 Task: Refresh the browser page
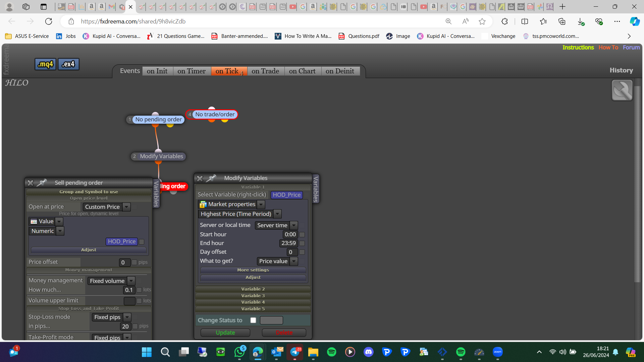point(49,21)
